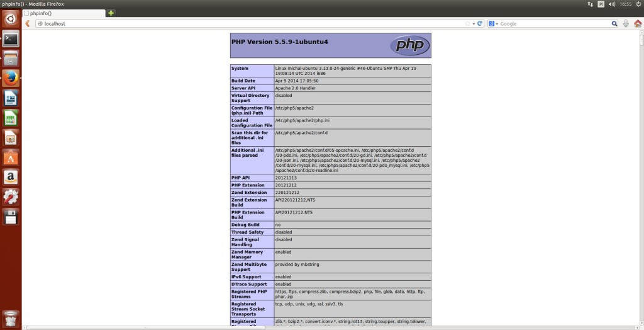Viewport: 644px width, 330px height.
Task: Select the "tcp, udp, unix, udg, ssl, sslv3, tls" value
Action: click(x=309, y=304)
